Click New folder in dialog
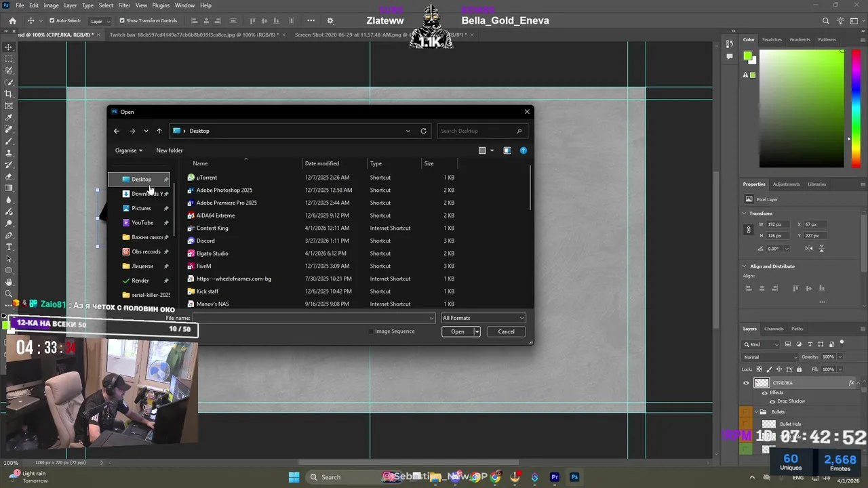 [x=170, y=150]
